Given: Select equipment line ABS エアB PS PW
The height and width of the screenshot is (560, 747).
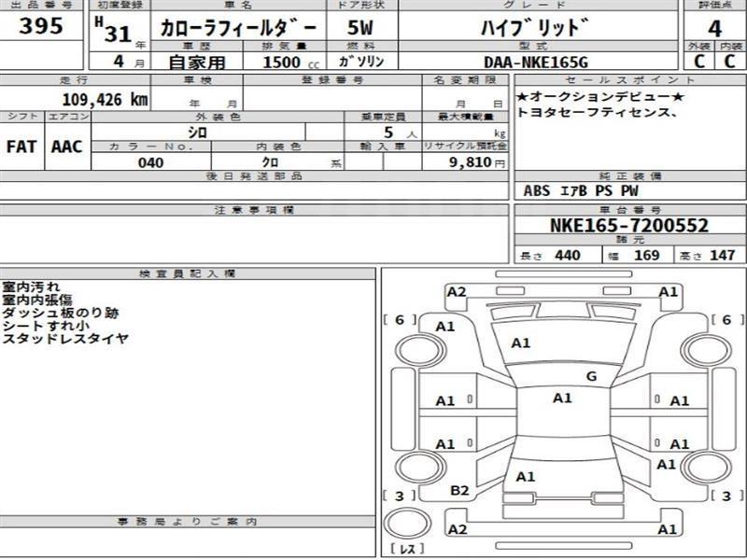Looking at the screenshot, I should coord(580,190).
